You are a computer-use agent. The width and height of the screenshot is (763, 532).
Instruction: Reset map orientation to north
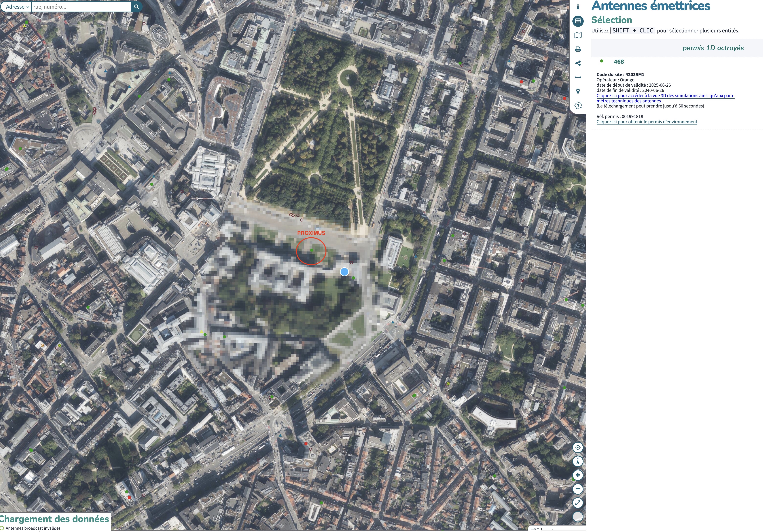click(x=578, y=461)
